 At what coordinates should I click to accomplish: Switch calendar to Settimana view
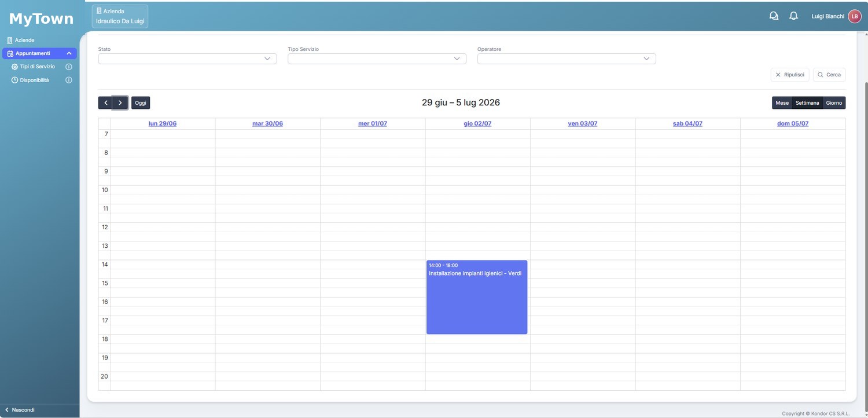pyautogui.click(x=807, y=102)
